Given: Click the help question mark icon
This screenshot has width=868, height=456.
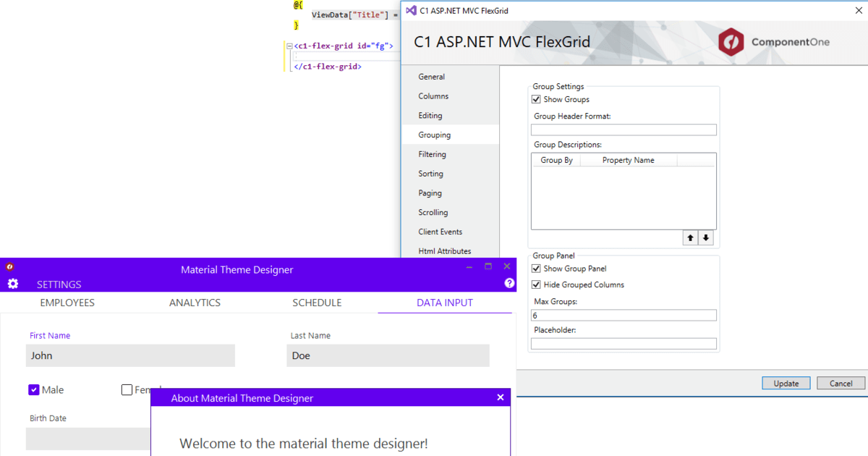Looking at the screenshot, I should click(x=509, y=283).
